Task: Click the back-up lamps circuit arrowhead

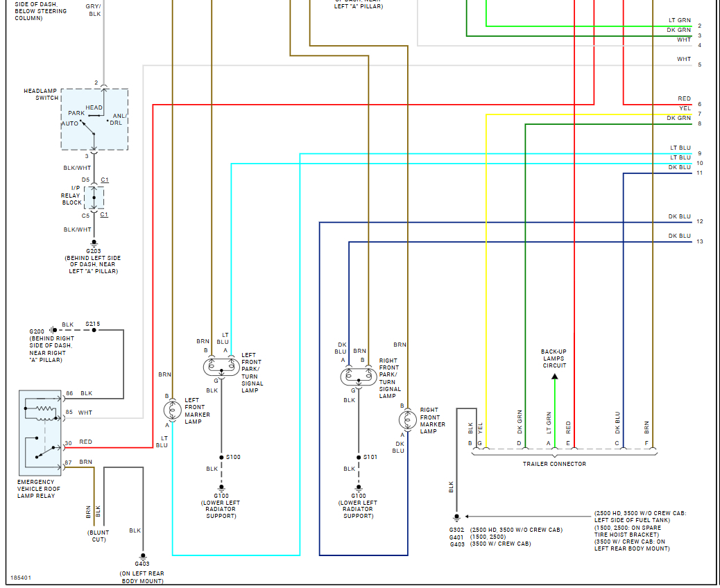Action: tap(555, 377)
